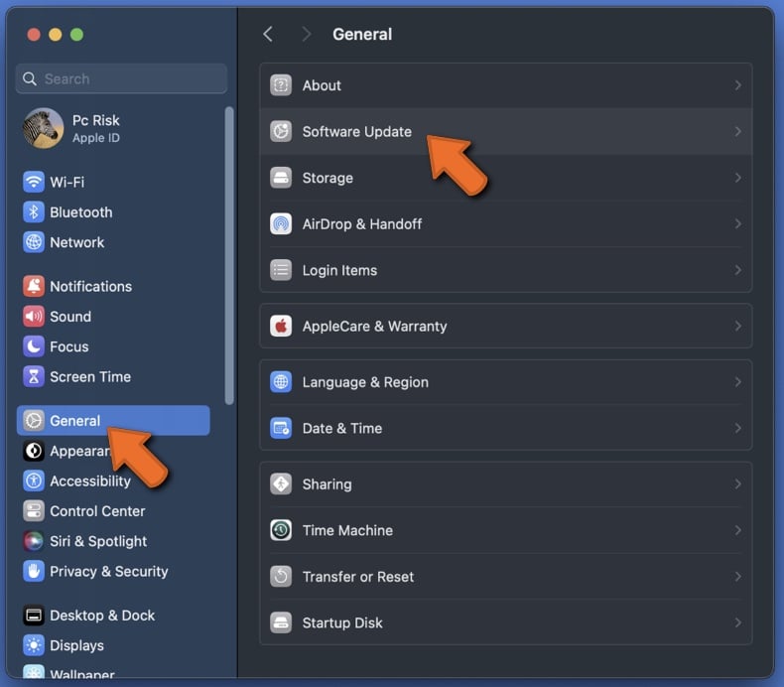Click the Storage drive icon
Image resolution: width=784 pixels, height=687 pixels.
pos(281,178)
